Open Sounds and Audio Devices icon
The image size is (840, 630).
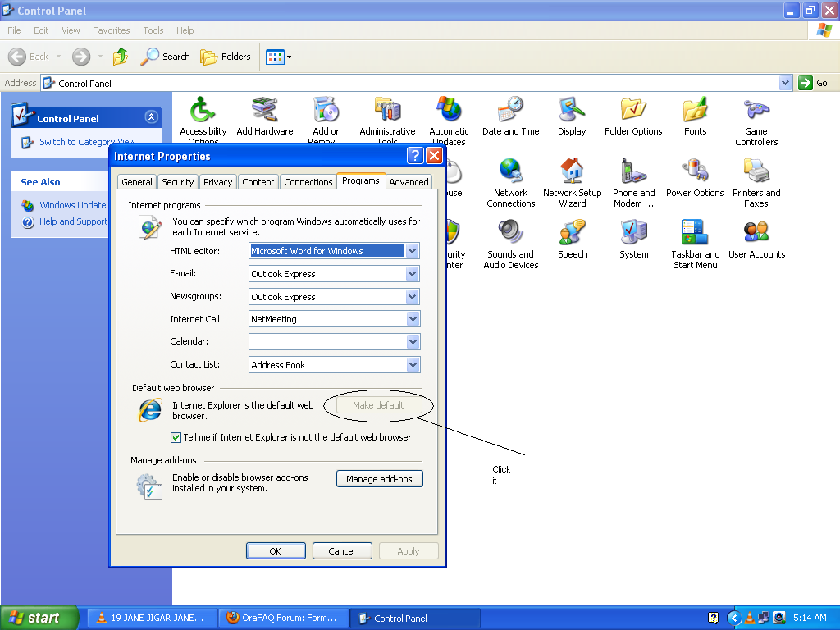[x=510, y=244]
